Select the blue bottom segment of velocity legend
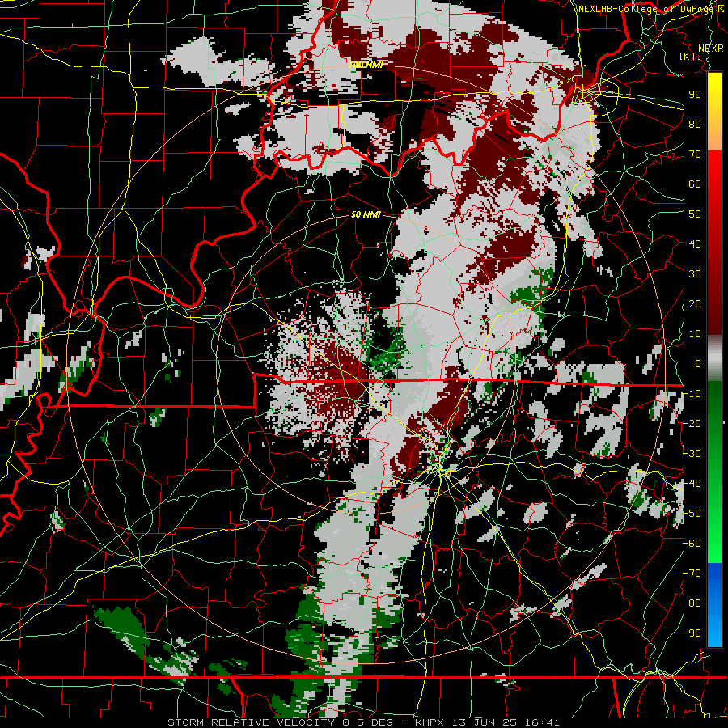Image resolution: width=728 pixels, height=728 pixels. point(714,604)
